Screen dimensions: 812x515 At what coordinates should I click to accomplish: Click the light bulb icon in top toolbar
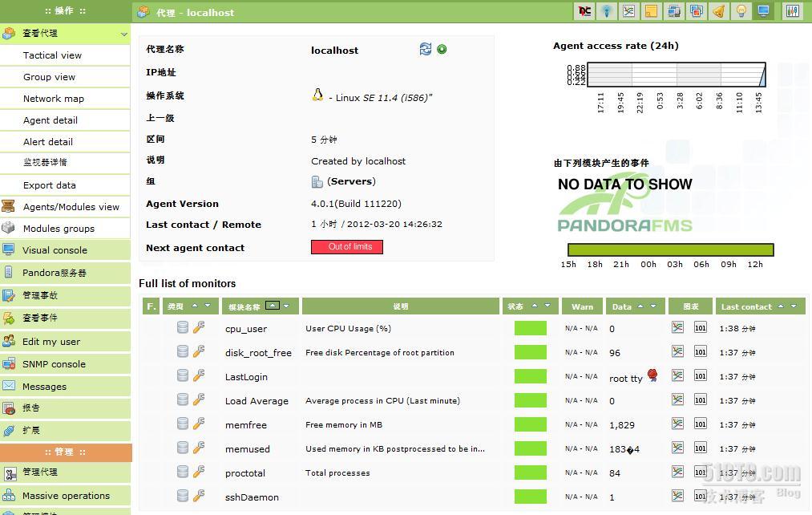click(x=741, y=11)
